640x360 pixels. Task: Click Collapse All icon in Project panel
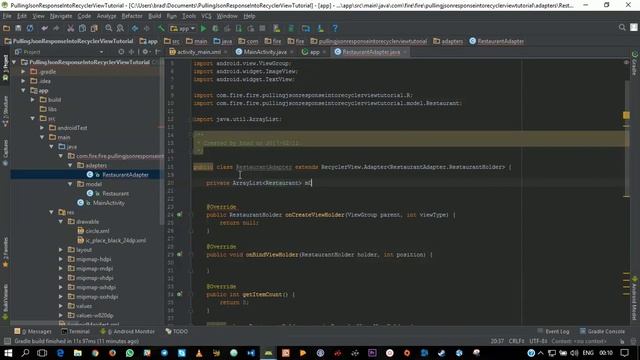click(x=131, y=52)
